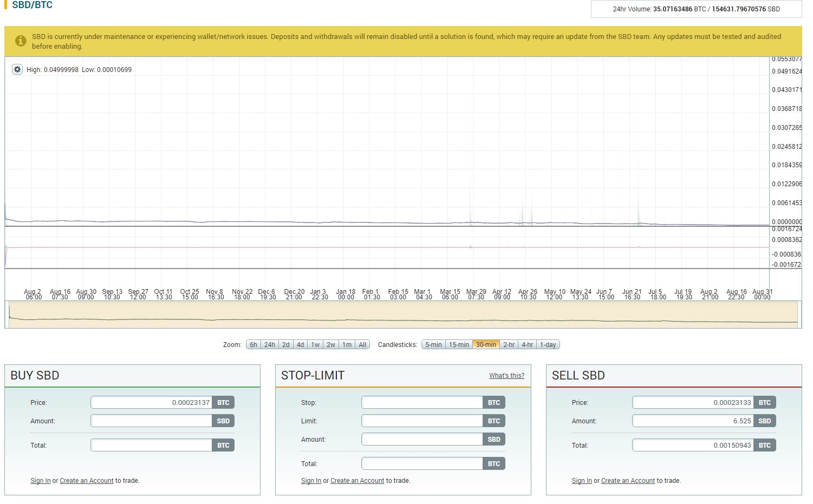Click the High: 0.04999998 value
Viewport: 813px width, 504px height.
(x=53, y=70)
